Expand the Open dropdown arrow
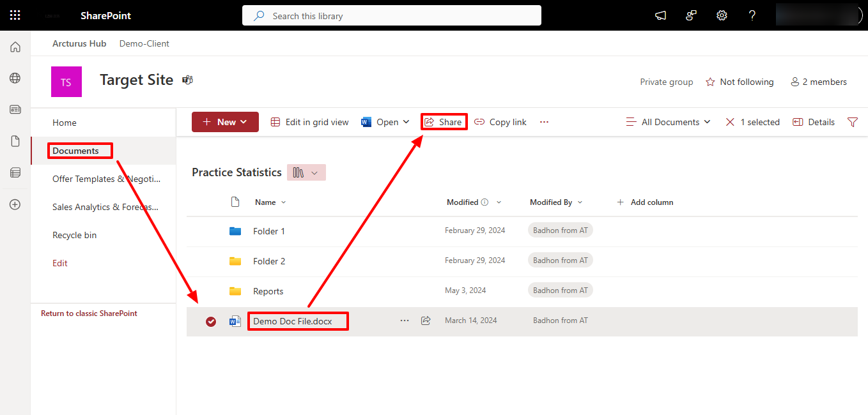This screenshot has width=868, height=415. pyautogui.click(x=406, y=122)
